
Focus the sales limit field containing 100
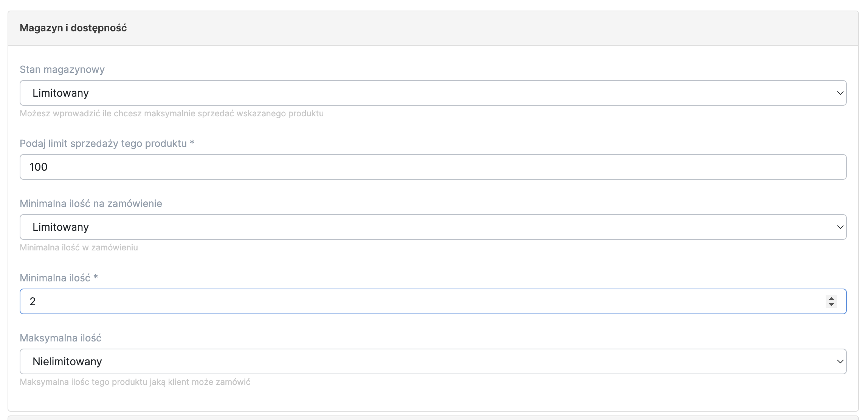coord(432,167)
